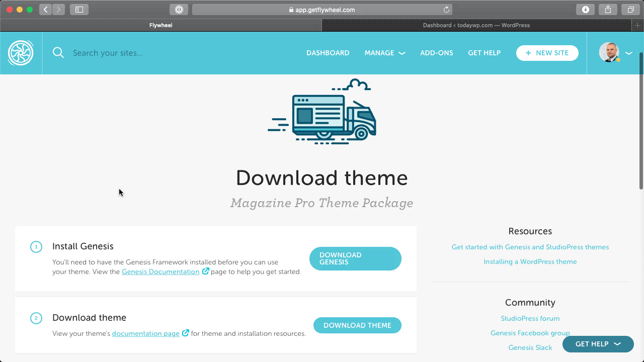Image resolution: width=644 pixels, height=362 pixels.
Task: Open Safari downloads icon
Action: pyautogui.click(x=586, y=10)
